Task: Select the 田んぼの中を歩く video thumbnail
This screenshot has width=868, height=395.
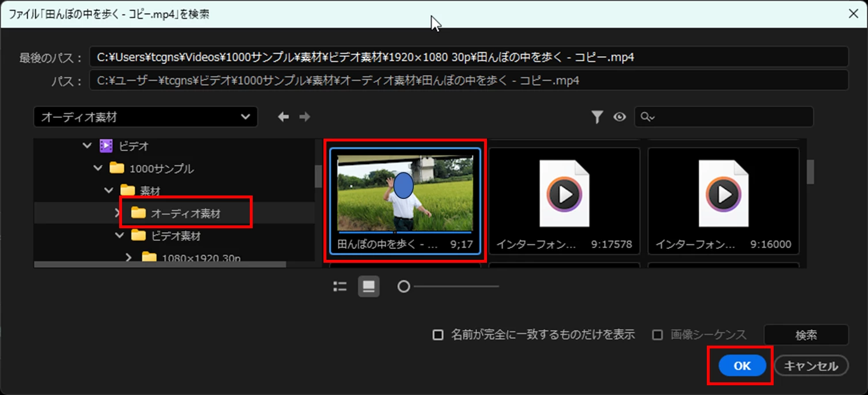Action: pos(405,201)
